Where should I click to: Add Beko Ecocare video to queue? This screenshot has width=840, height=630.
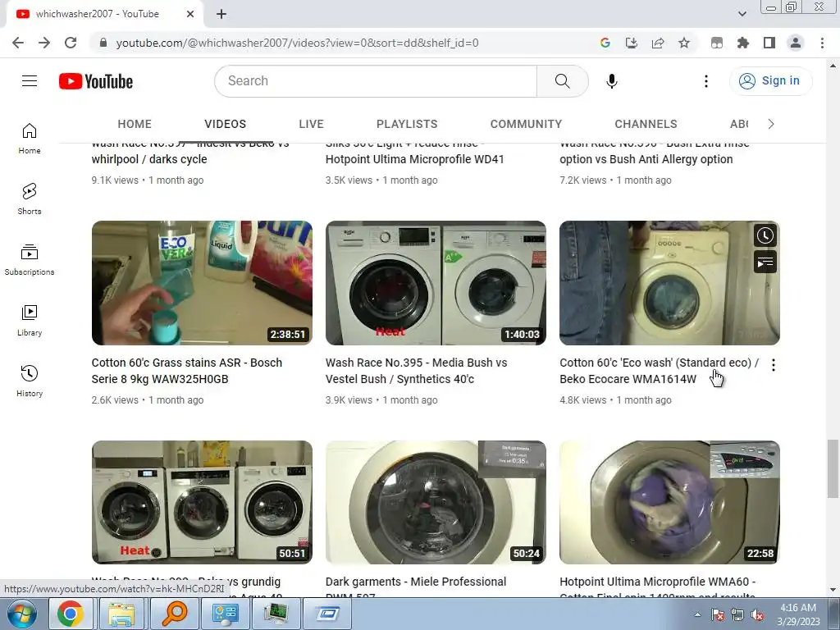765,262
